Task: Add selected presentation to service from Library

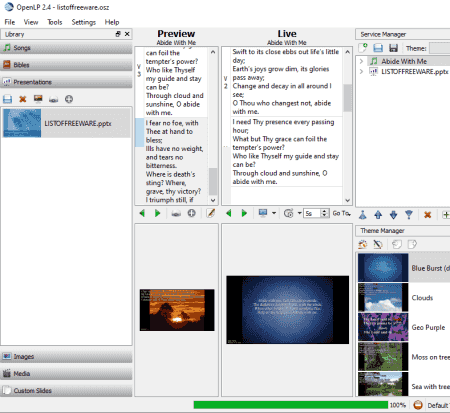Action: point(69,99)
